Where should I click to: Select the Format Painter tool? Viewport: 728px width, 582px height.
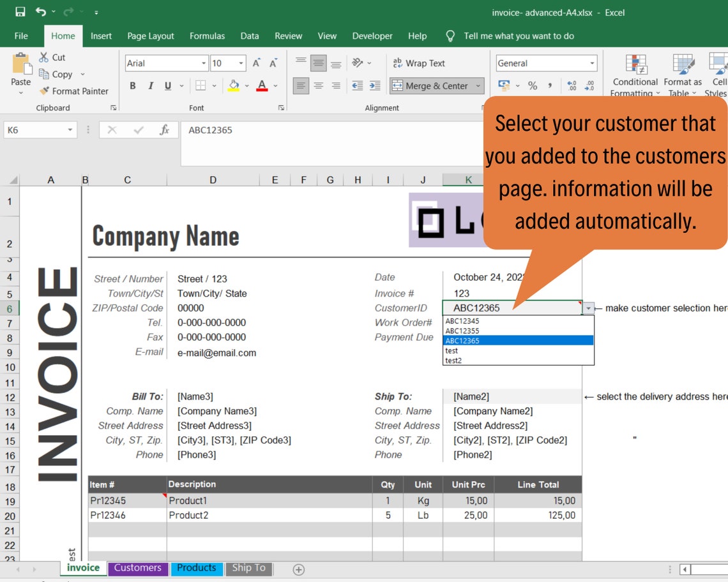(x=75, y=91)
